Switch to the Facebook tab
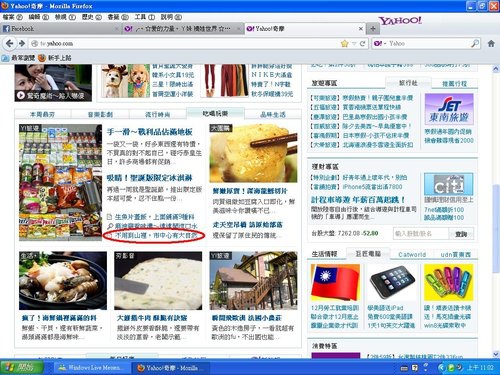 (x=61, y=29)
